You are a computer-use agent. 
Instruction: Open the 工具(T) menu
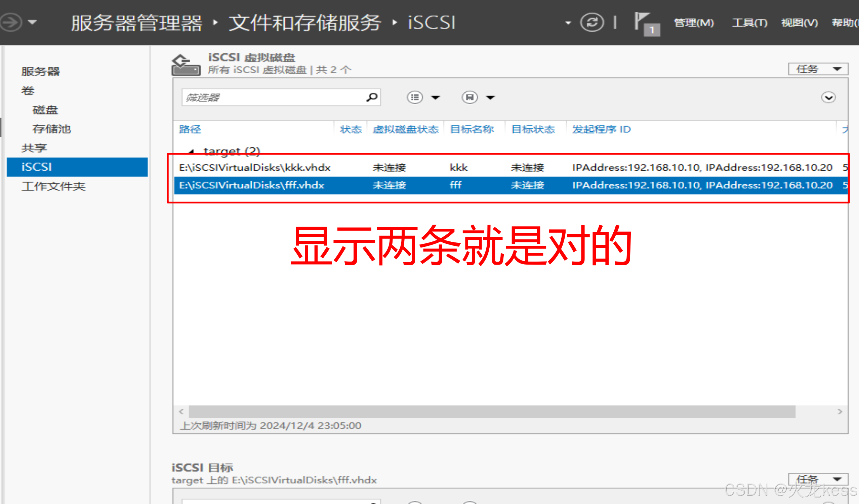pos(749,23)
